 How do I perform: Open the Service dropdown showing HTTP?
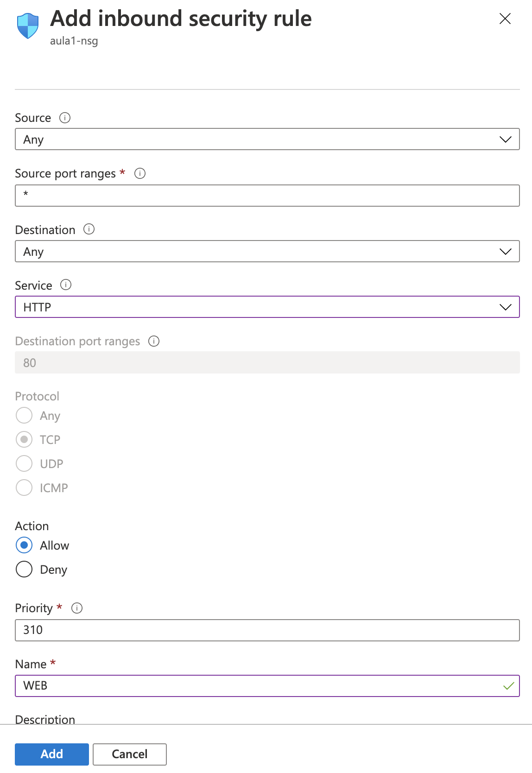[x=267, y=307]
